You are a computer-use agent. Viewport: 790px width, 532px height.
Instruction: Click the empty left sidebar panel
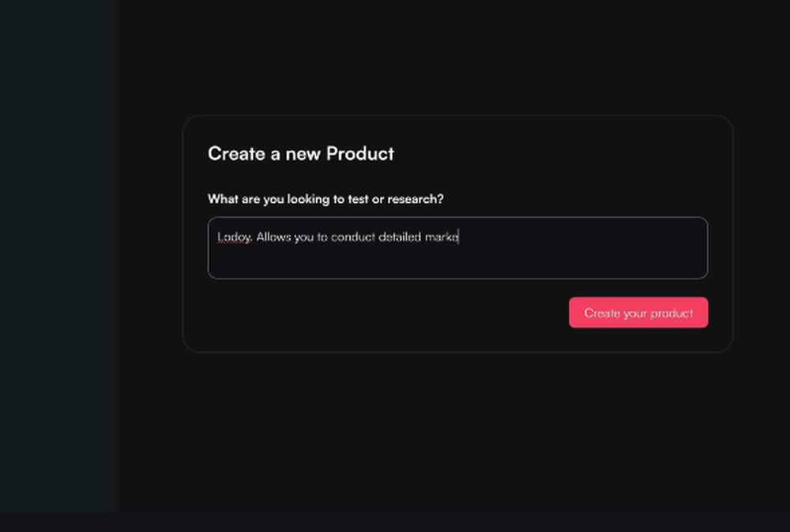click(58, 253)
